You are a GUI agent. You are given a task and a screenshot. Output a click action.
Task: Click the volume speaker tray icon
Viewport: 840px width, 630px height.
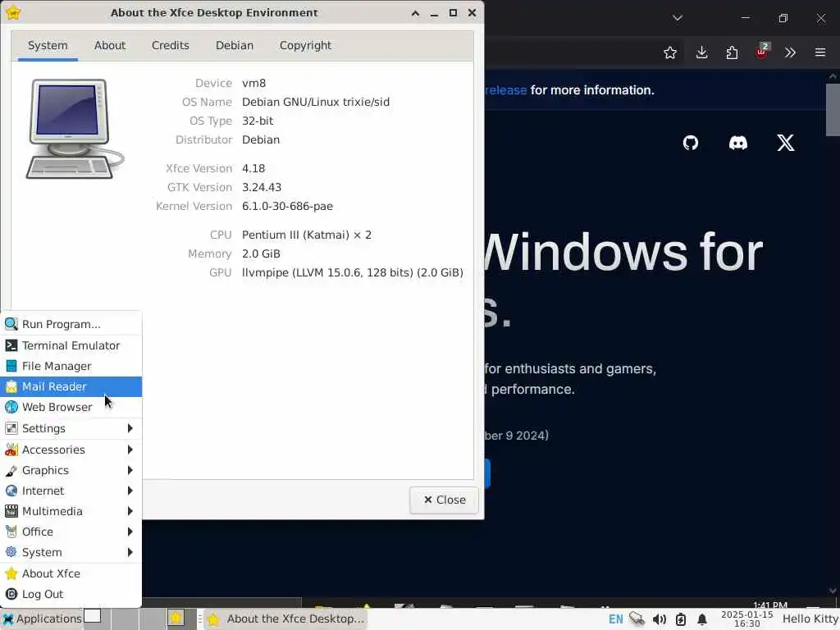click(x=659, y=619)
